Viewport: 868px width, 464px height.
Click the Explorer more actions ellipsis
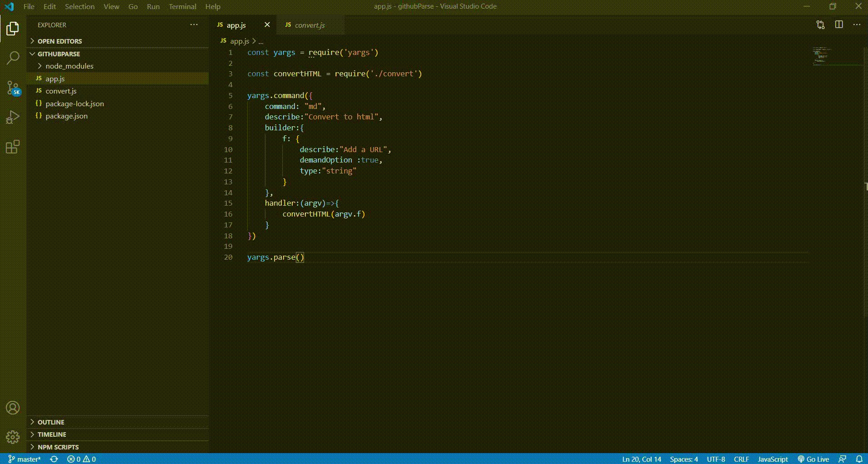point(194,25)
